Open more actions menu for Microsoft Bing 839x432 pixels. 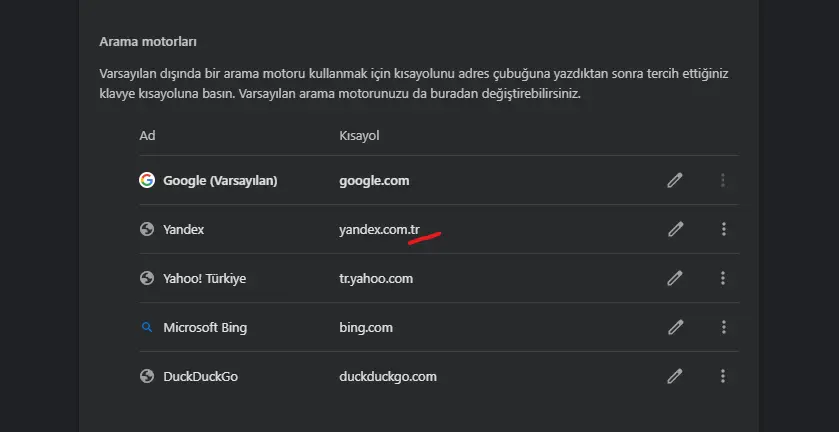pyautogui.click(x=723, y=327)
